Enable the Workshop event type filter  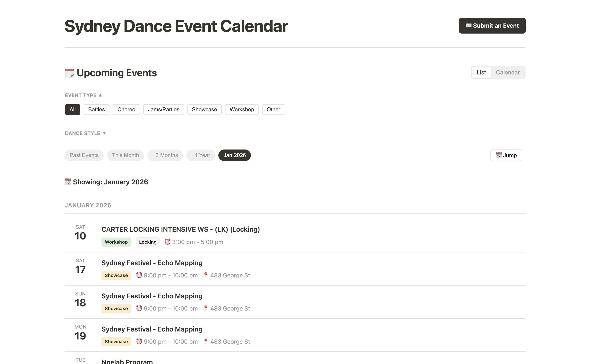tap(242, 109)
